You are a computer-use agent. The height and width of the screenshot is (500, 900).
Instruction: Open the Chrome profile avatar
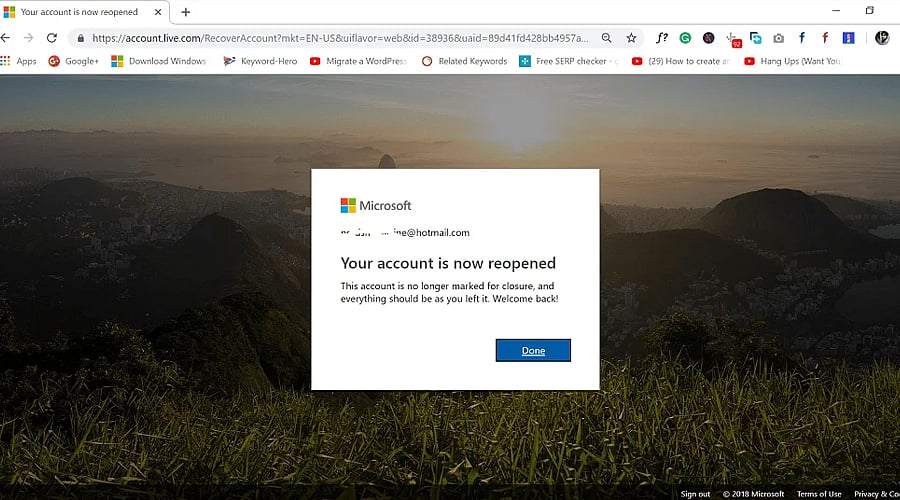coord(882,38)
